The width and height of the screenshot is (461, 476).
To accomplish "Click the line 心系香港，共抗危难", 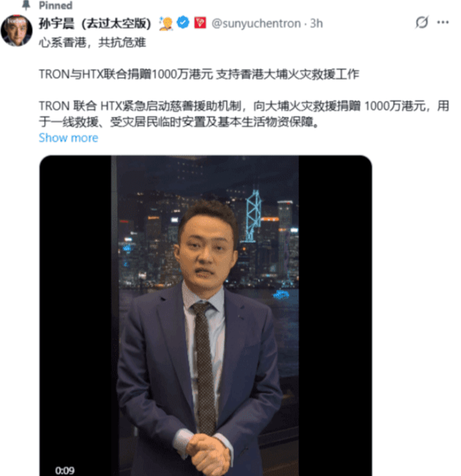I will (x=92, y=43).
